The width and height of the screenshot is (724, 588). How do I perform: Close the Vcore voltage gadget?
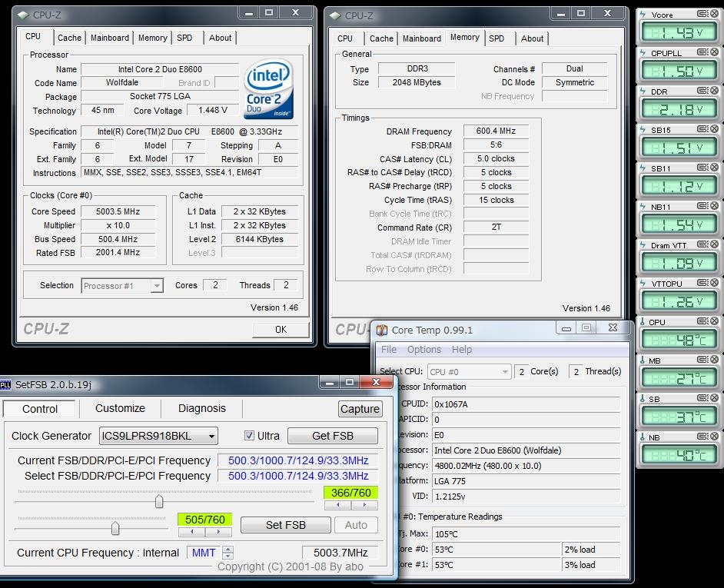click(714, 14)
